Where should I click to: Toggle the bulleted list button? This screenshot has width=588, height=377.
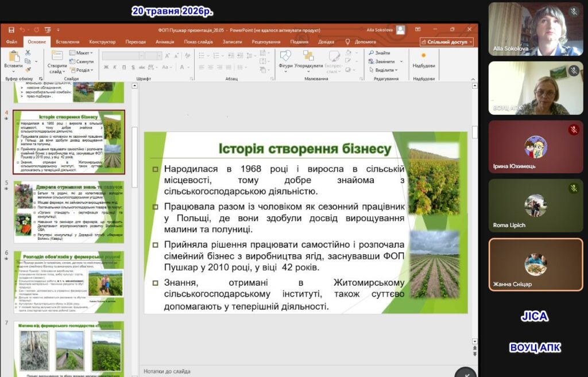coord(203,56)
